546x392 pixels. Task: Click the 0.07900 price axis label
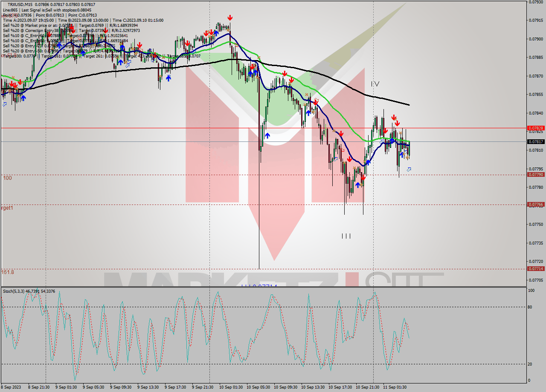coord(536,39)
